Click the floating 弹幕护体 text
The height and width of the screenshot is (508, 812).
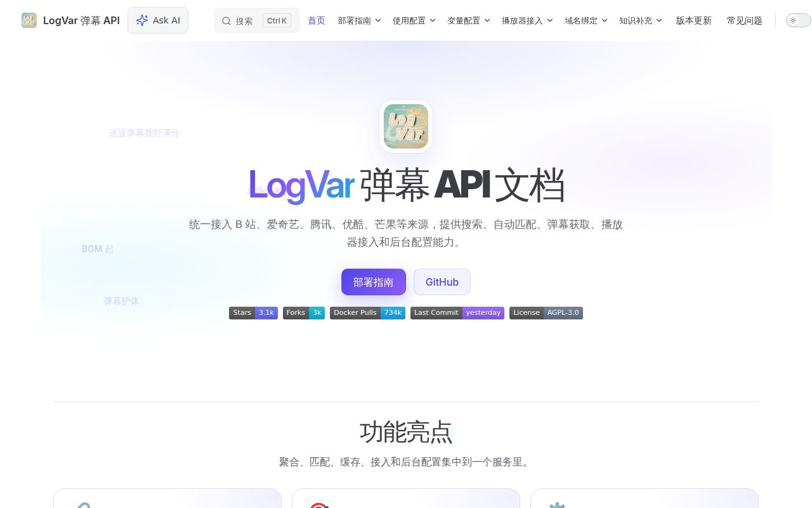coord(121,301)
